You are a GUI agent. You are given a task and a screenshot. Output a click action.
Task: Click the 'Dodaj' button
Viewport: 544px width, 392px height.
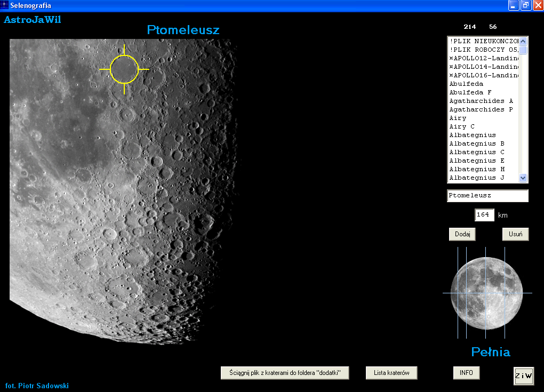coord(462,234)
